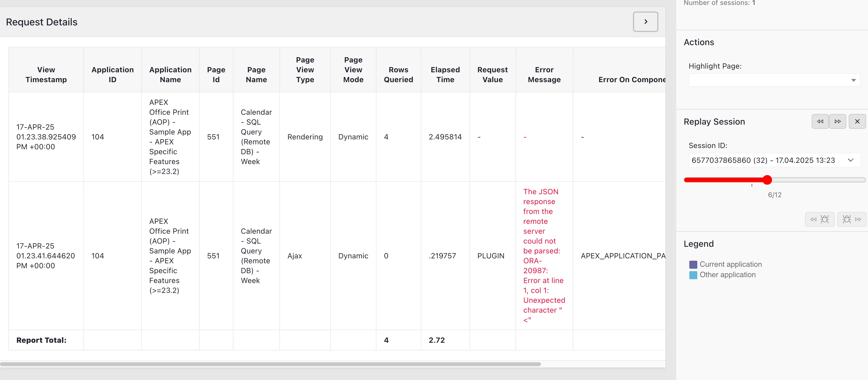Rewind the replay session playback
Viewport: 868px width, 380px height.
coord(820,121)
